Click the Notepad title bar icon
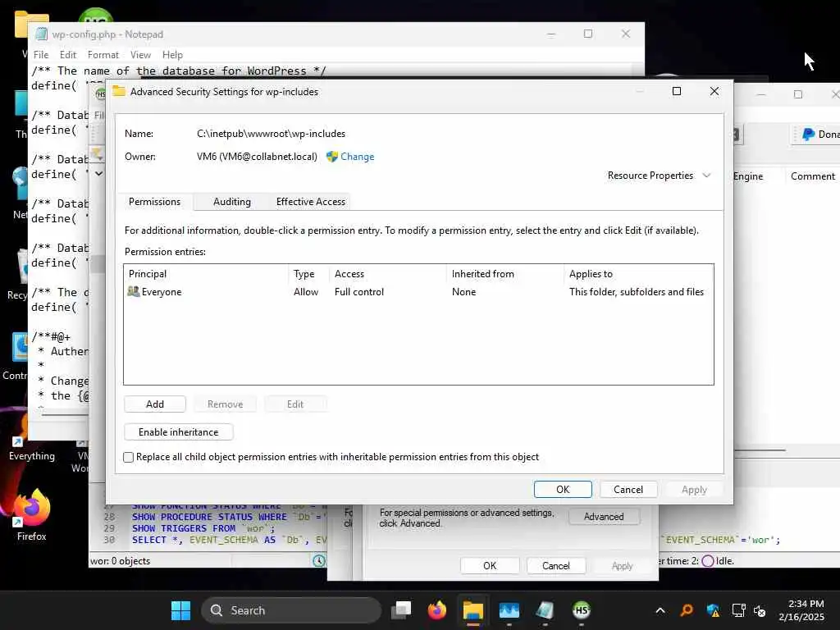Image resolution: width=840 pixels, height=630 pixels. point(41,34)
